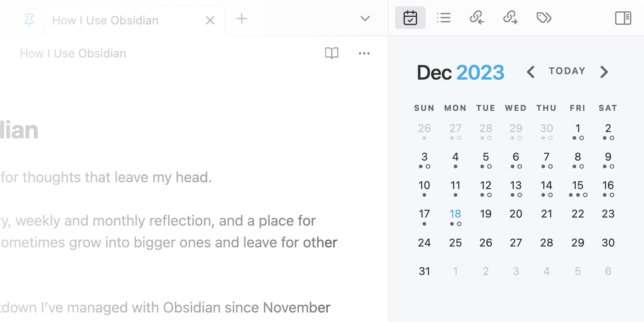Jump to today's daily note

pyautogui.click(x=567, y=71)
